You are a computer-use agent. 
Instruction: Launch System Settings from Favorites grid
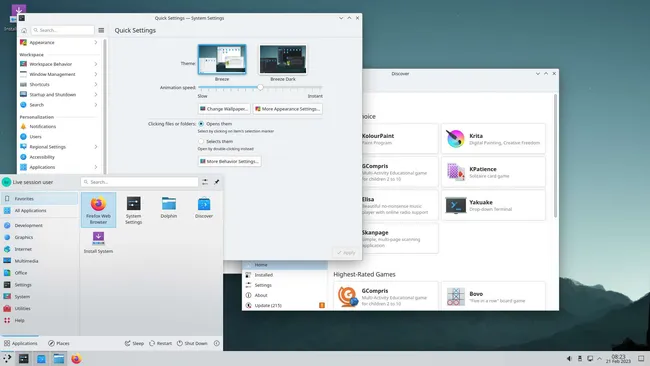pyautogui.click(x=133, y=209)
